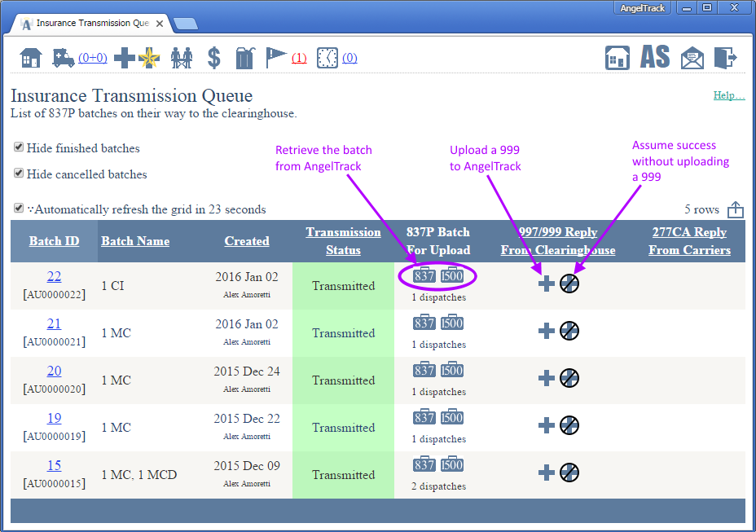Uncheck Hide finished batches
756x532 pixels.
pos(18,148)
